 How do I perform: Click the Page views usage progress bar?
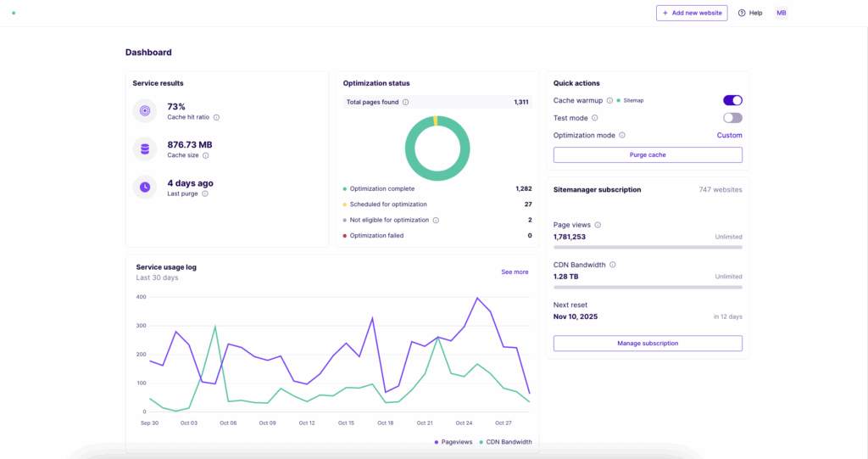click(648, 247)
